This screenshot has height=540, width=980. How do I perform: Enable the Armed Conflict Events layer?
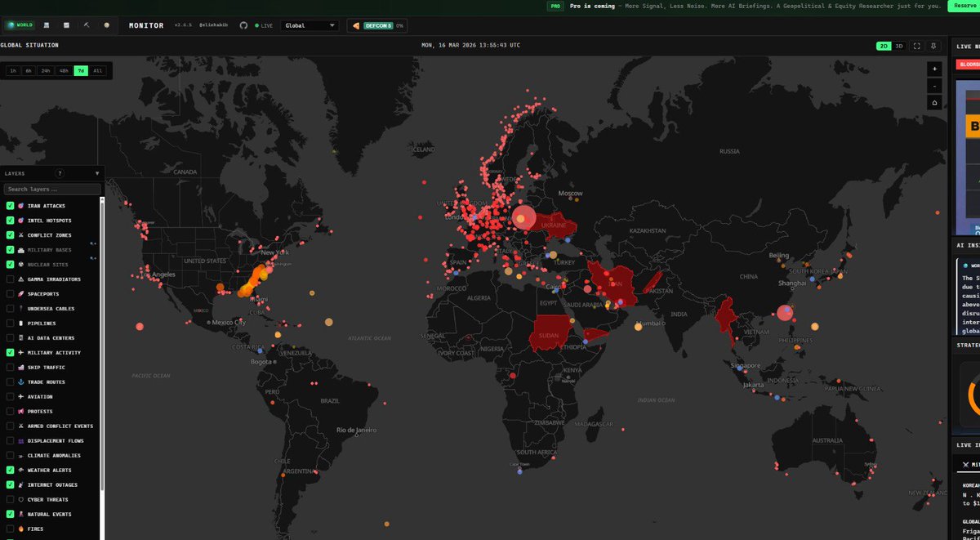[x=10, y=426]
